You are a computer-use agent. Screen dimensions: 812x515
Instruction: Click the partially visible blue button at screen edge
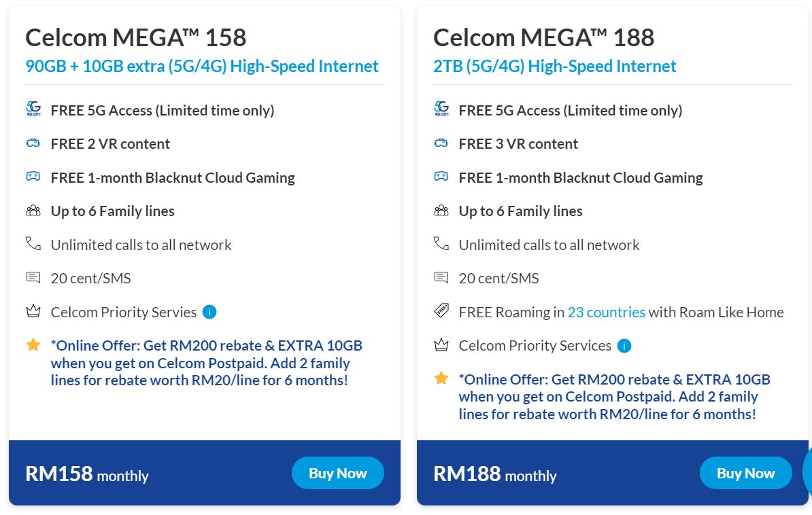[809, 473]
